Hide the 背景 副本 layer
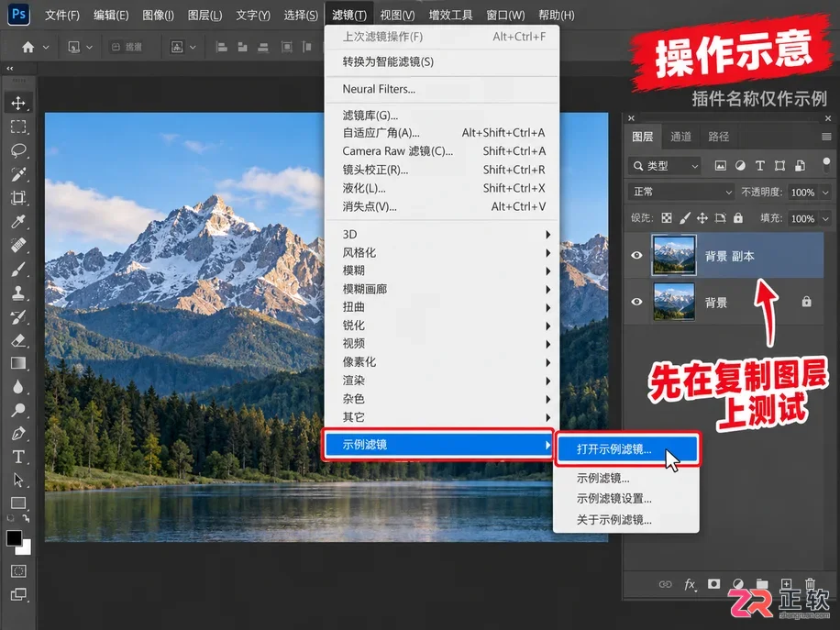This screenshot has height=630, width=840. pyautogui.click(x=636, y=256)
